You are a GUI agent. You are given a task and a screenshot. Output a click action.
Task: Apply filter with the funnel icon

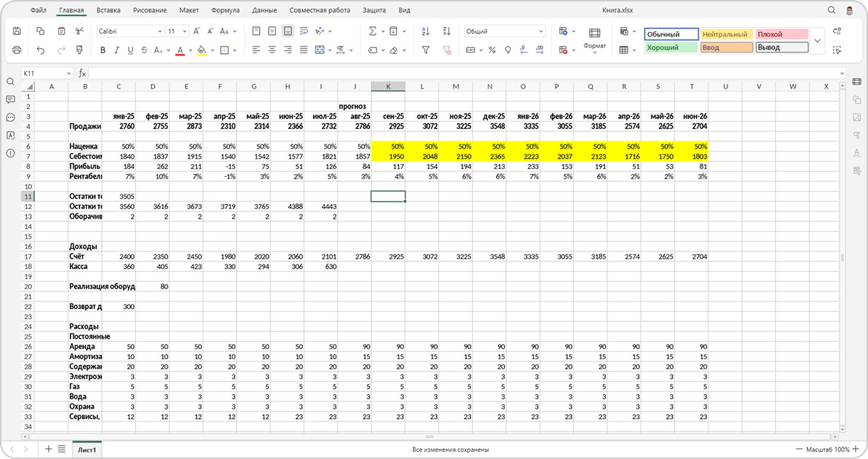click(426, 50)
